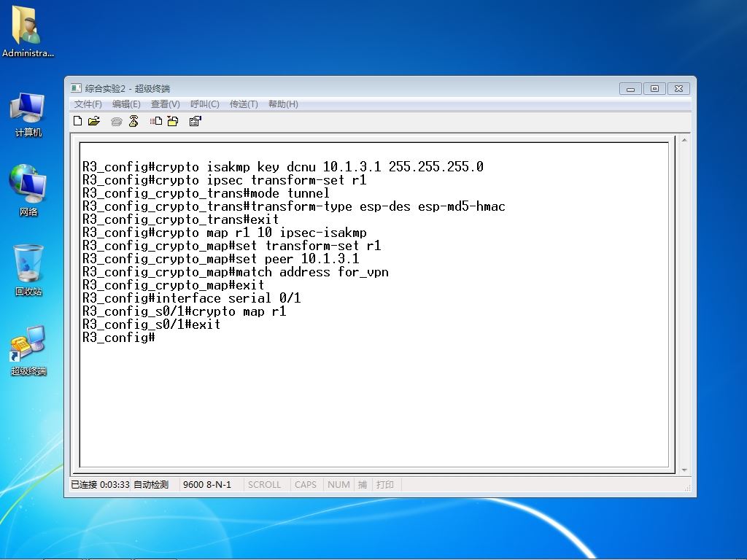Click the last R3_config# prompt line

pos(118,338)
